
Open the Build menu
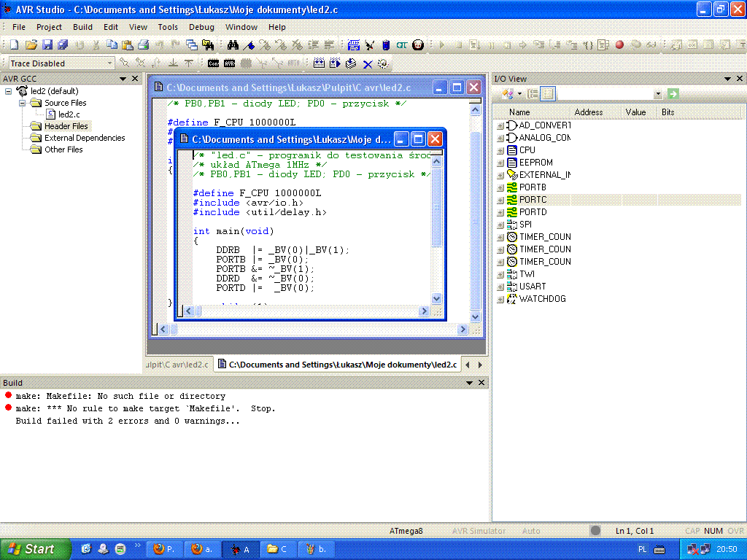pyautogui.click(x=82, y=27)
